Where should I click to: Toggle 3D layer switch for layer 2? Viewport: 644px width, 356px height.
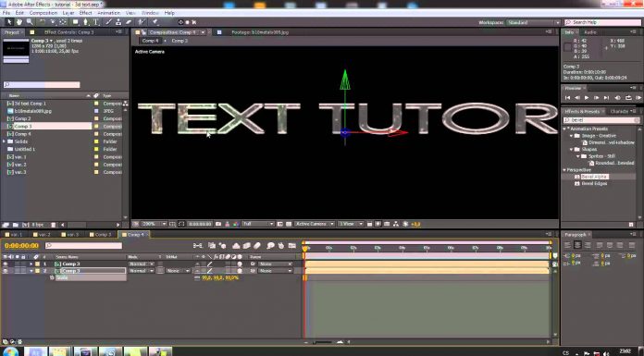pyautogui.click(x=240, y=271)
